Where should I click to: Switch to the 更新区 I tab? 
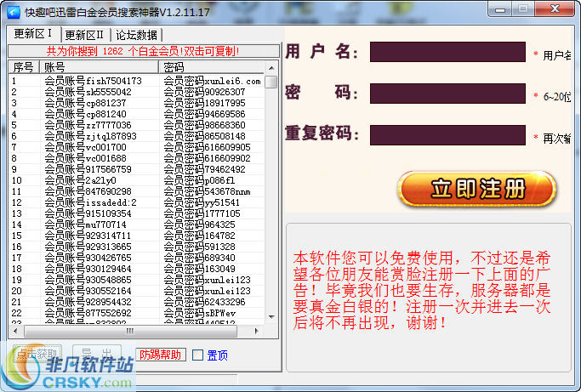tap(34, 34)
